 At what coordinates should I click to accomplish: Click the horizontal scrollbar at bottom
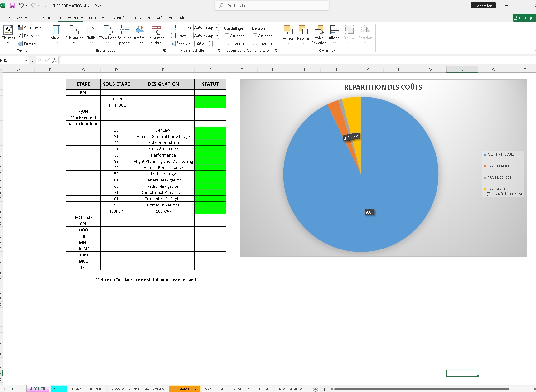(x=421, y=389)
